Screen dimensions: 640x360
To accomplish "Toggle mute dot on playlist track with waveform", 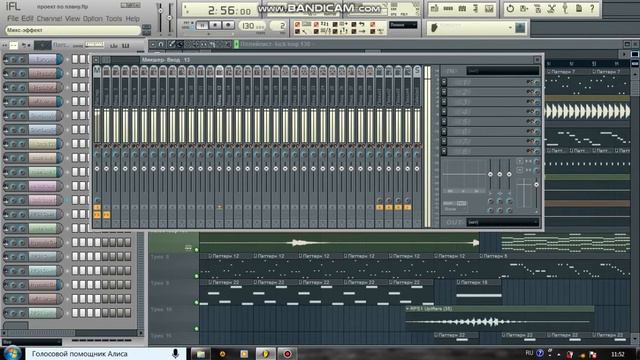I will click(196, 249).
